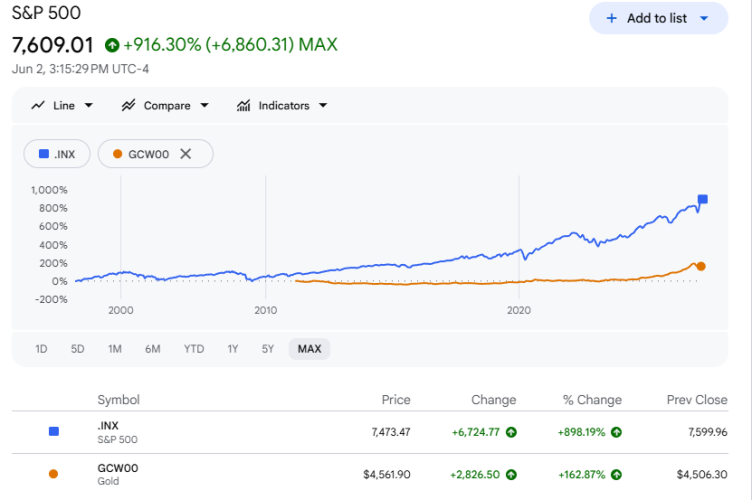
Task: Click the blue square in the .INX table row
Action: 54,431
